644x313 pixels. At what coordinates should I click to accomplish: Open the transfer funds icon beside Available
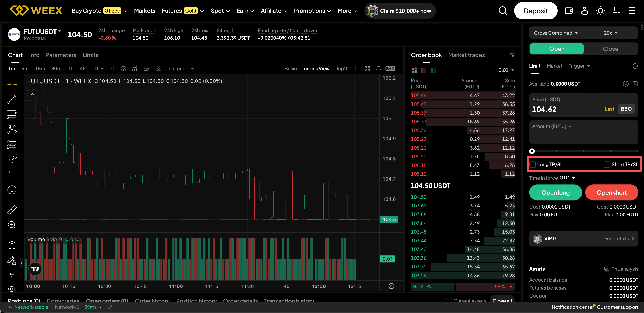point(625,84)
